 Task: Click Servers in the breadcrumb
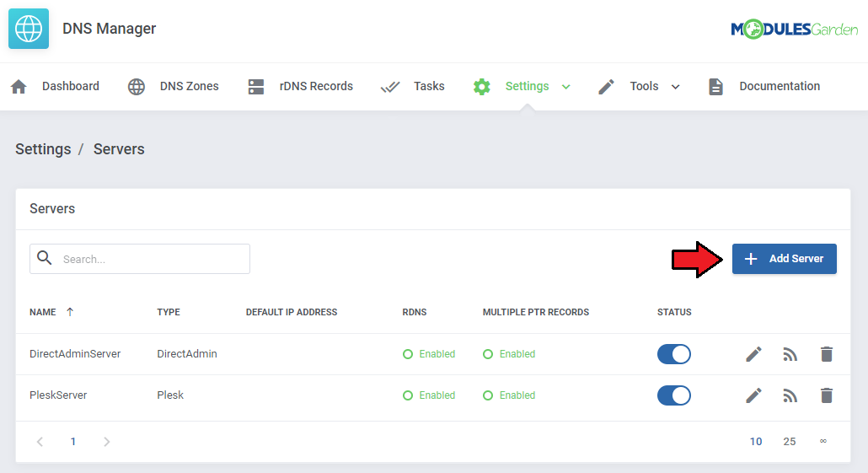[119, 149]
